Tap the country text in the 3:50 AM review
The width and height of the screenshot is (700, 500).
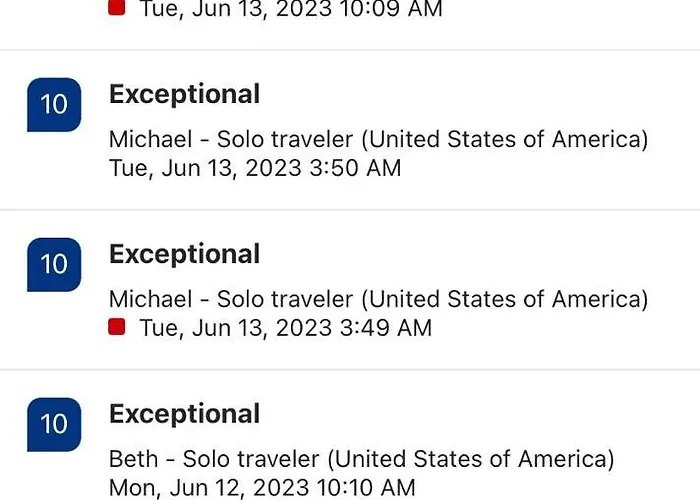(x=505, y=139)
